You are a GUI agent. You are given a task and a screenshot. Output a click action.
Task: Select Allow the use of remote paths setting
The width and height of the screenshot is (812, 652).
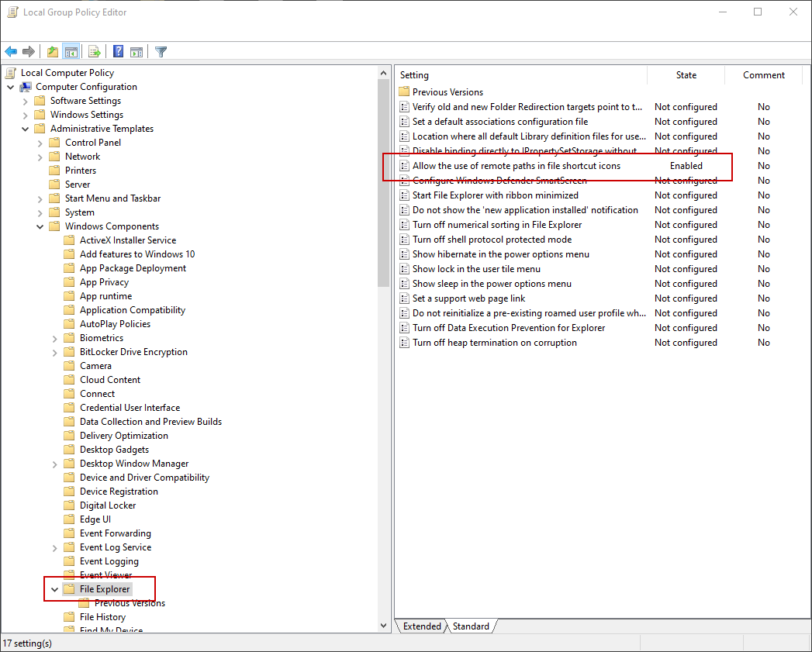[517, 166]
